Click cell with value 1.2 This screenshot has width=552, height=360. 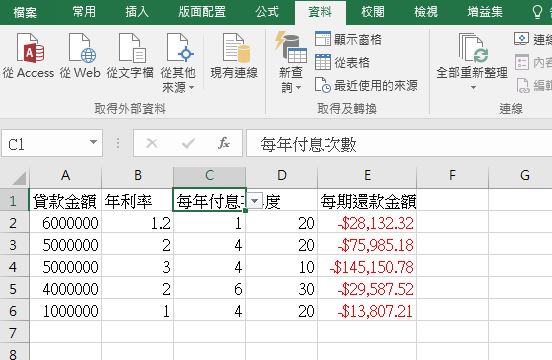[138, 223]
